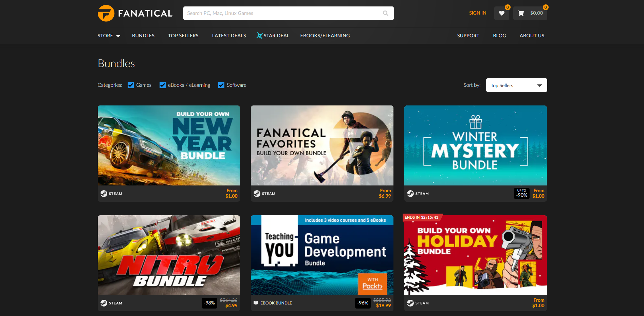This screenshot has height=316, width=644.
Task: Expand the Store dropdown menu
Action: pyautogui.click(x=109, y=36)
